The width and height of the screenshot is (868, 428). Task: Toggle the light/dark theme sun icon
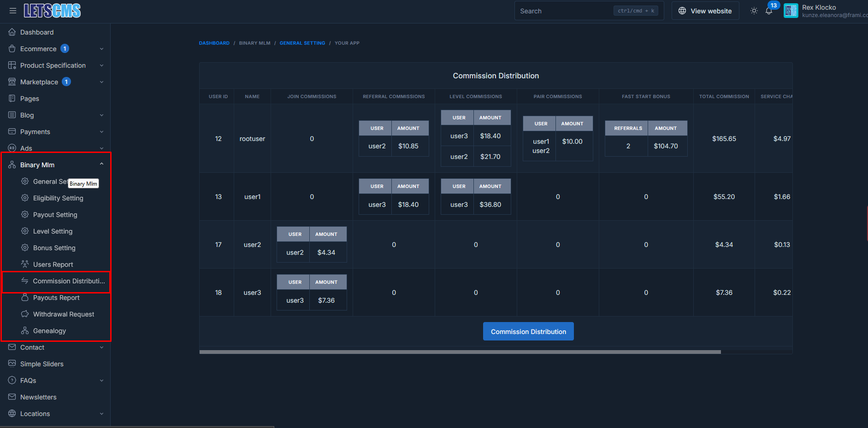pyautogui.click(x=754, y=10)
